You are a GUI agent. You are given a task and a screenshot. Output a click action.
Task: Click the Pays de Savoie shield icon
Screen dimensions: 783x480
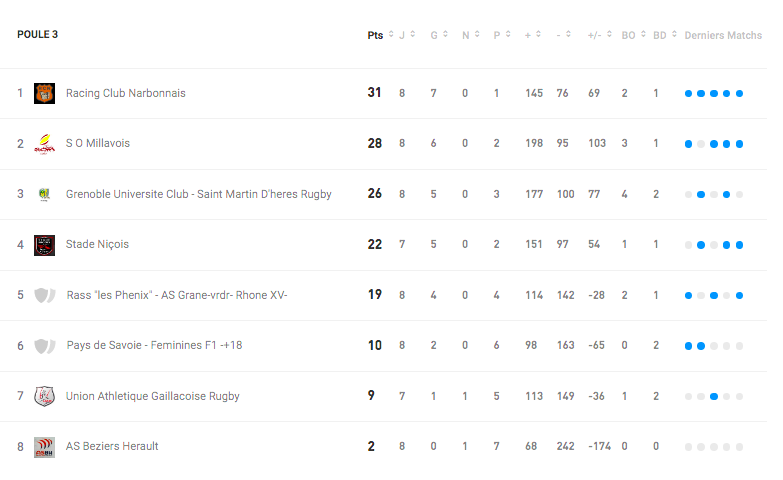(44, 346)
